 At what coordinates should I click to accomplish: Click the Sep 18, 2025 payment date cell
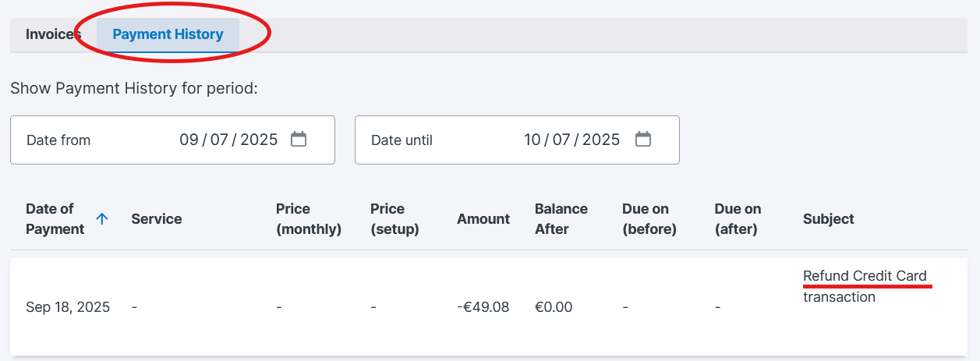click(68, 307)
